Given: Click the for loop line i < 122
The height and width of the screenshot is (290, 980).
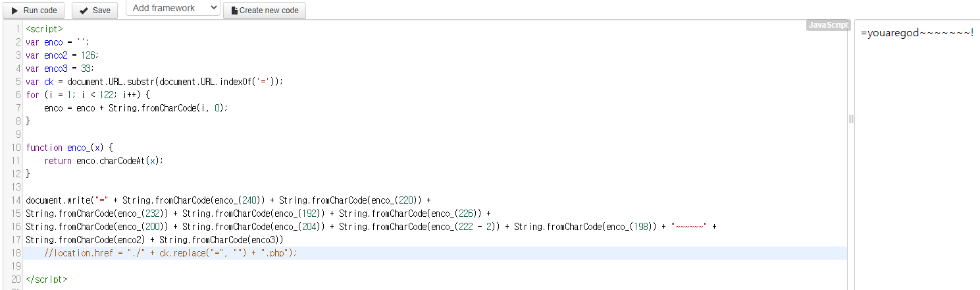Looking at the screenshot, I should tap(88, 95).
